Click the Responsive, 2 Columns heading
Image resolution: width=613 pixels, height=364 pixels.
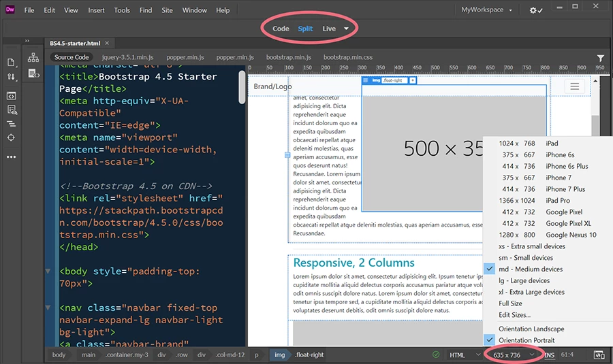[353, 263]
